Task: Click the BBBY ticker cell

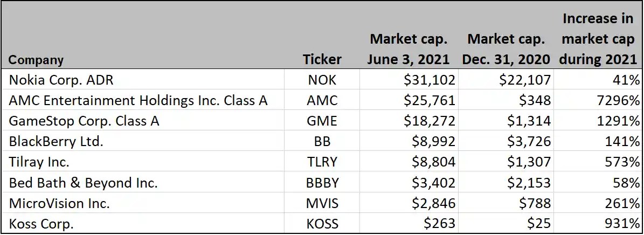Action: 322,182
